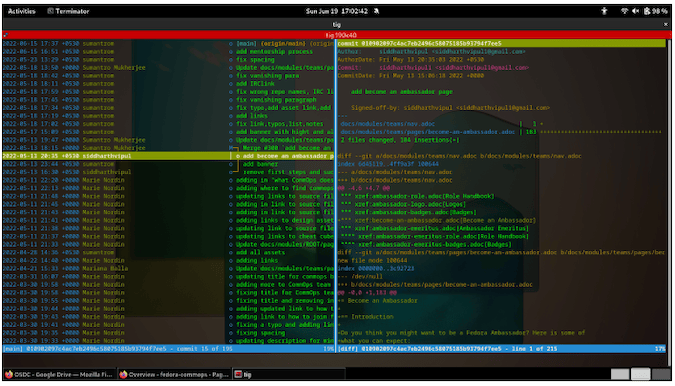Click the nav.adoc file in diffstat

click(x=387, y=124)
